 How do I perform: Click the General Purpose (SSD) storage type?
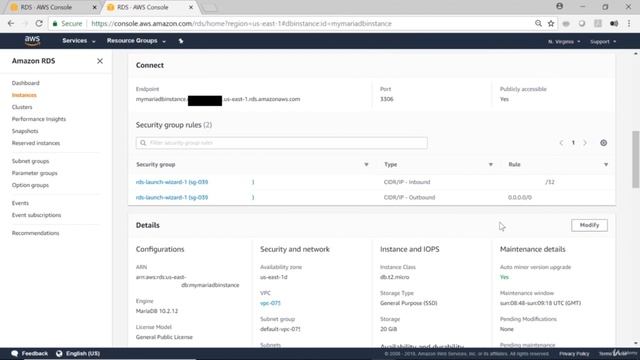click(x=409, y=303)
